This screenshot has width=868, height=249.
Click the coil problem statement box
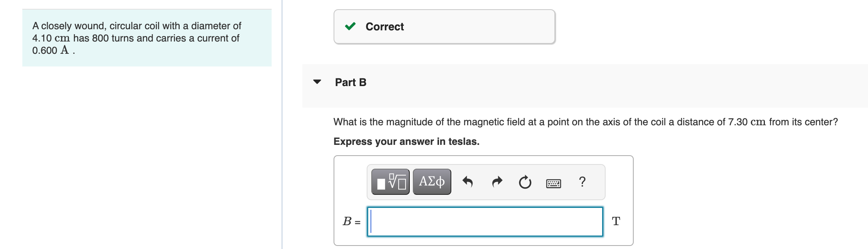coord(147,38)
